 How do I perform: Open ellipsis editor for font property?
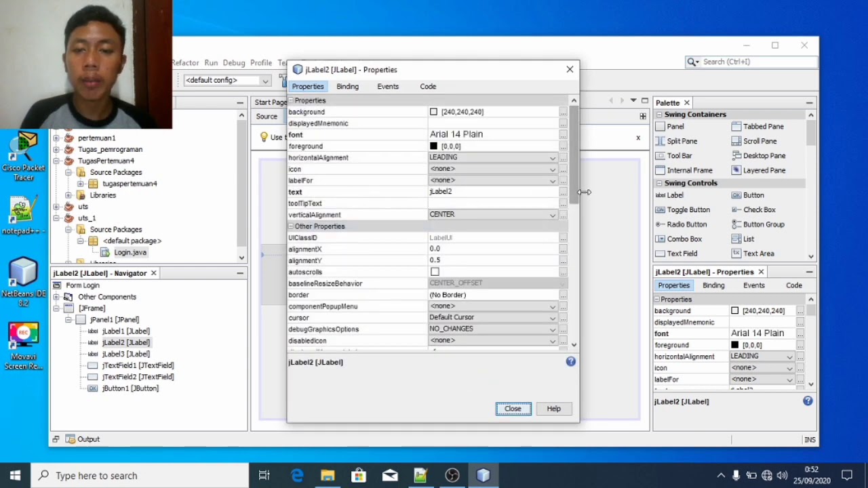563,135
